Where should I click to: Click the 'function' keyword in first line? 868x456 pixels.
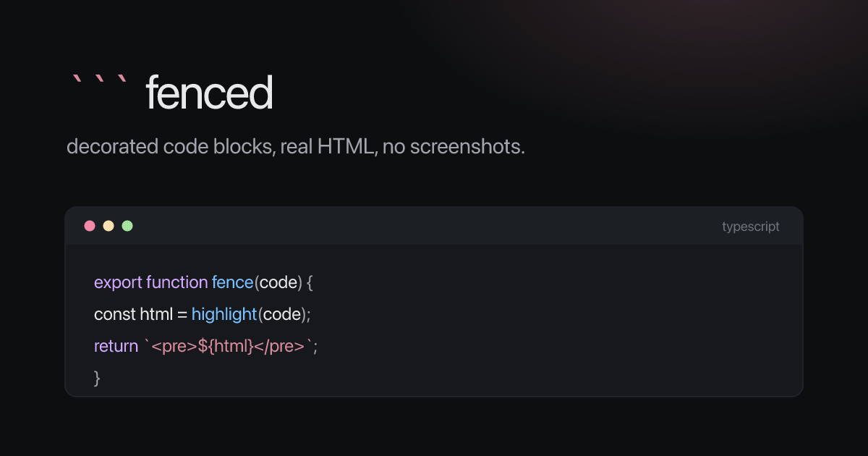(177, 282)
